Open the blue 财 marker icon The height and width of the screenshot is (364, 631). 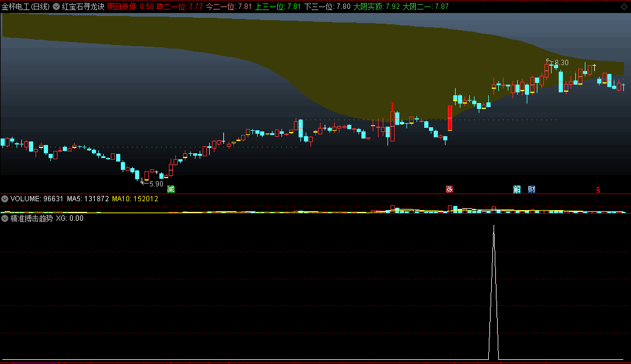click(x=531, y=189)
